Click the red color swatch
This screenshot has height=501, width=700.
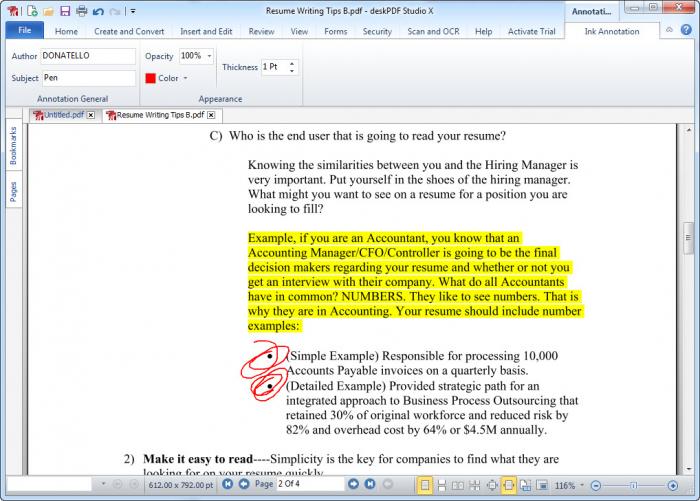click(x=151, y=78)
